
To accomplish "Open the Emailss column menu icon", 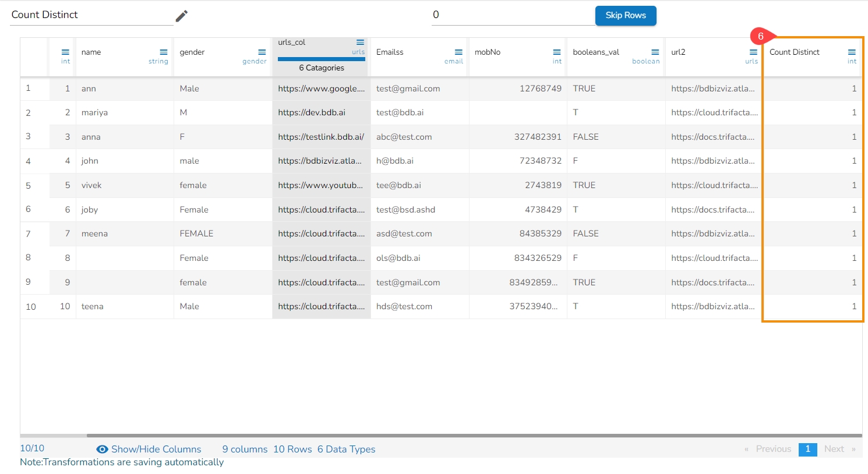I will [x=458, y=52].
